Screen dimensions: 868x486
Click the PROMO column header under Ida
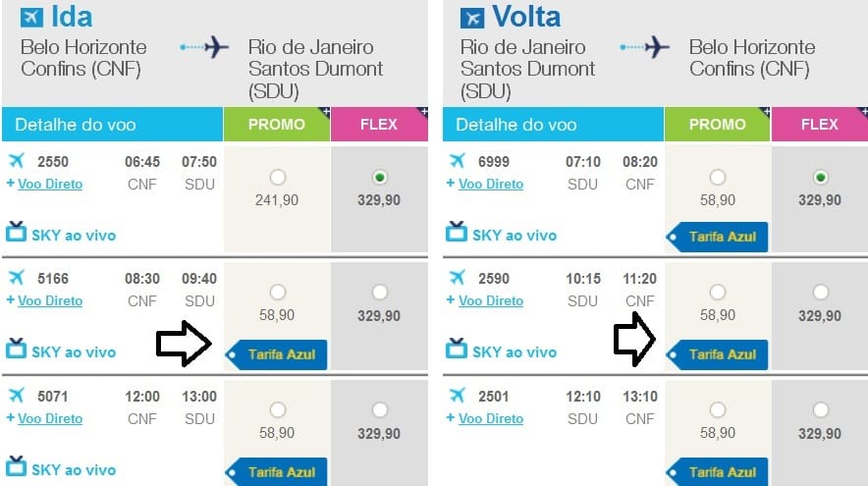coord(276,125)
